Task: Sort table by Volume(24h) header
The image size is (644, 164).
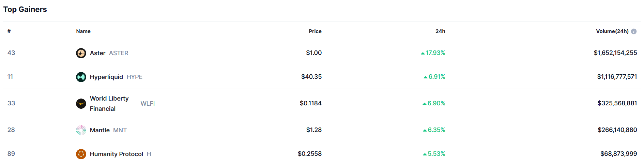Action: pos(612,31)
